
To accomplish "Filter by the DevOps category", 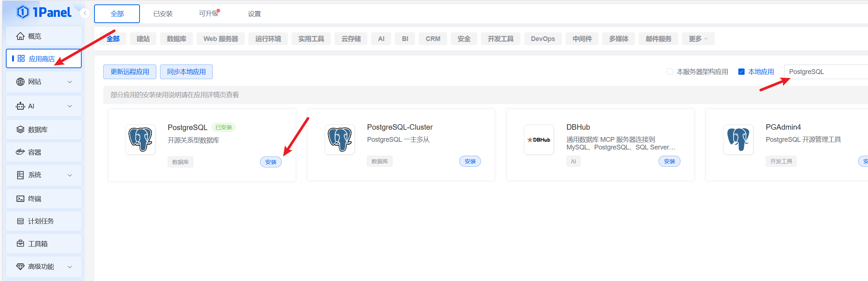I will tap(543, 39).
